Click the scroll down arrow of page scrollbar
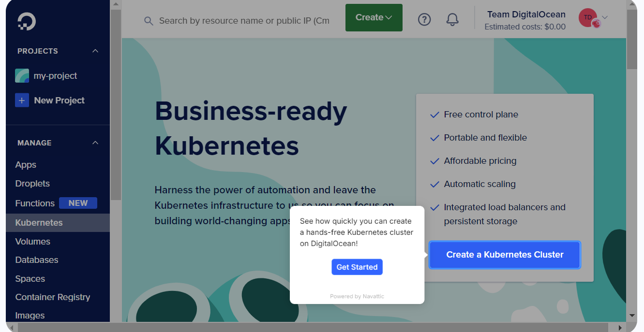Viewport: 644px width, 332px height. tap(632, 316)
